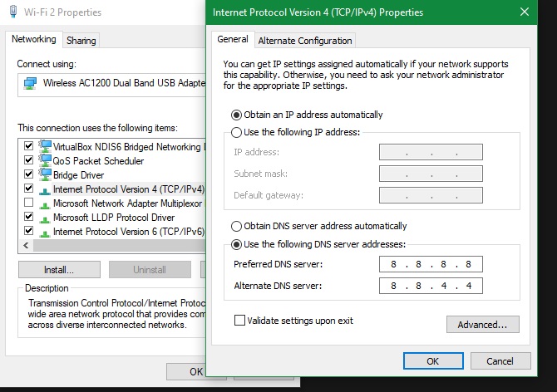Open the Sharing tab
Viewport: 557px width, 392px height.
click(x=81, y=40)
